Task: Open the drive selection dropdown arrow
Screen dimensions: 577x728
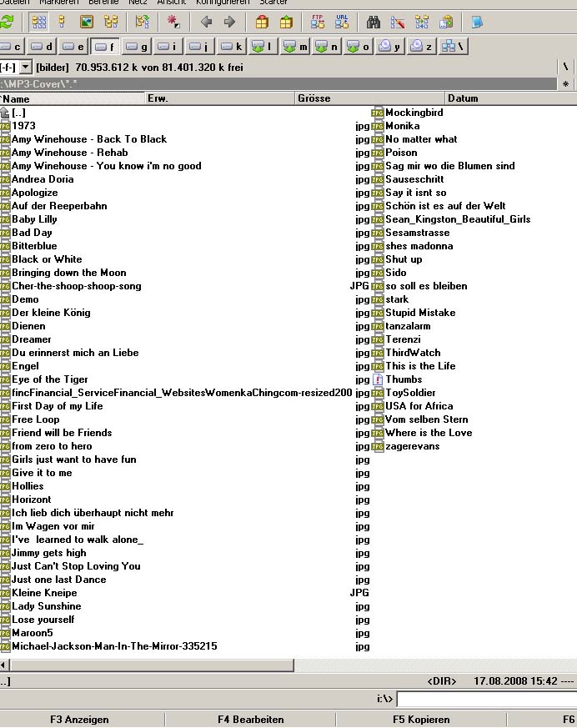Action: (x=26, y=68)
